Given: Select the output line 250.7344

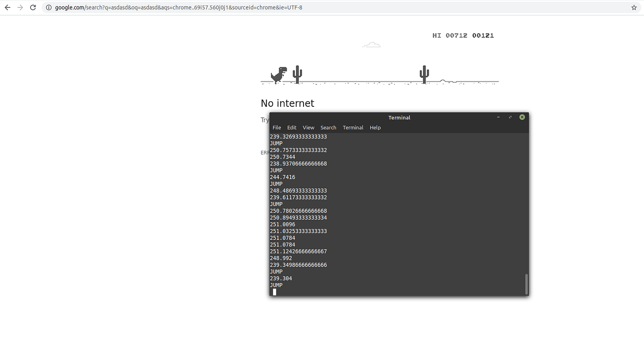Looking at the screenshot, I should tap(282, 157).
